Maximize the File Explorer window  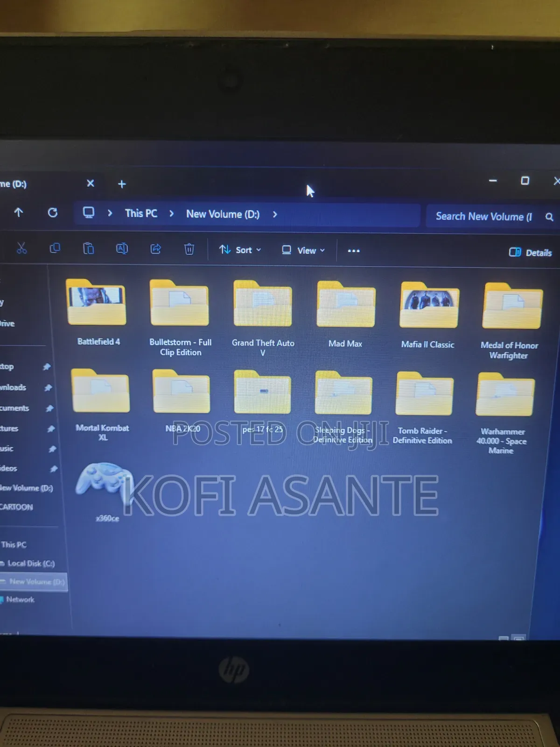point(525,181)
